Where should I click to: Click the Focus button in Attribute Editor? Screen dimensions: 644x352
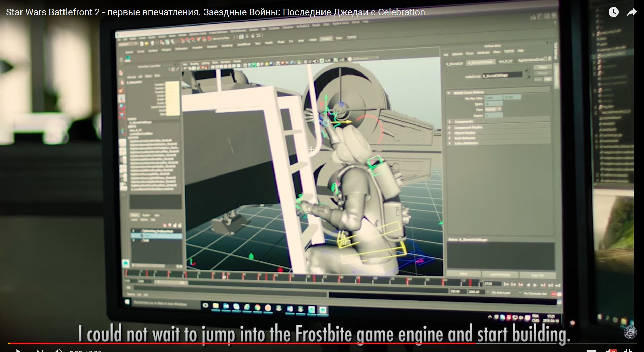tap(543, 67)
